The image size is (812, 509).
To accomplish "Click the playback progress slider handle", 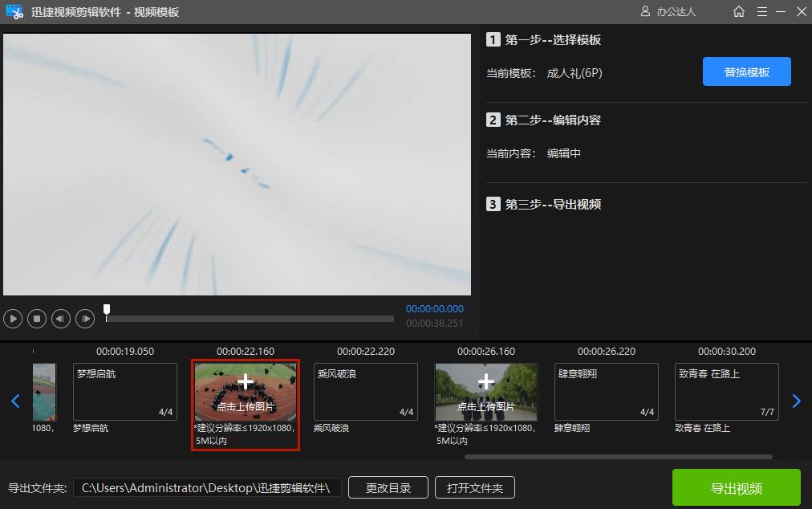I will [106, 307].
